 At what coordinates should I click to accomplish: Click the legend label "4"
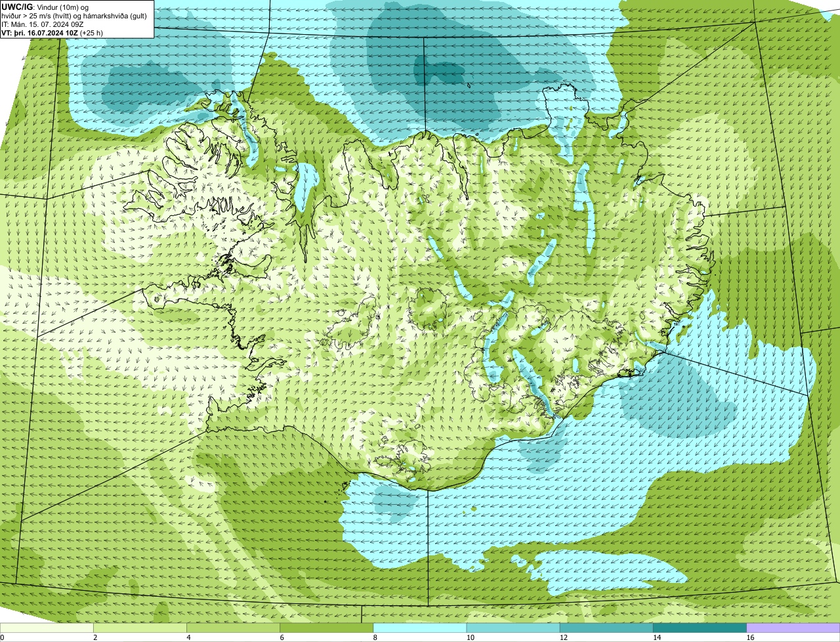(188, 637)
